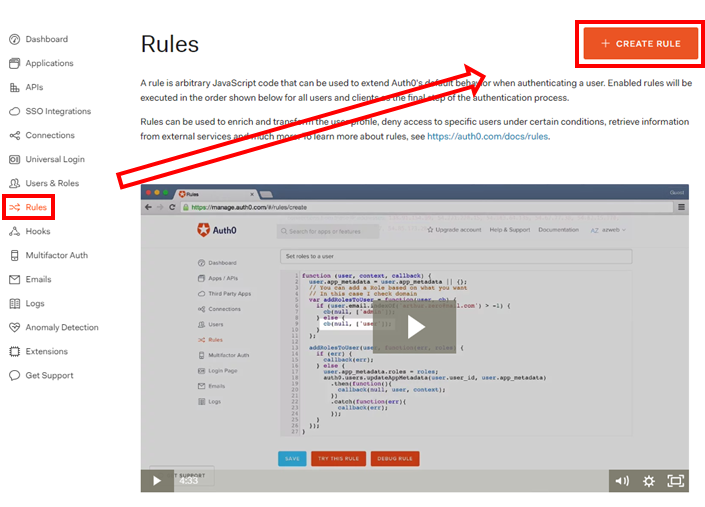Go to Universal Login settings
Screen dimensions: 705x507
point(55,159)
